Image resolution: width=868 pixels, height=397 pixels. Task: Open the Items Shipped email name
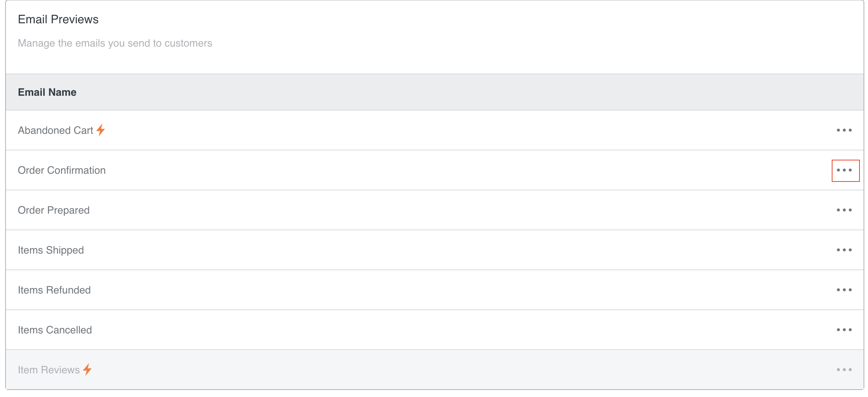pos(51,250)
